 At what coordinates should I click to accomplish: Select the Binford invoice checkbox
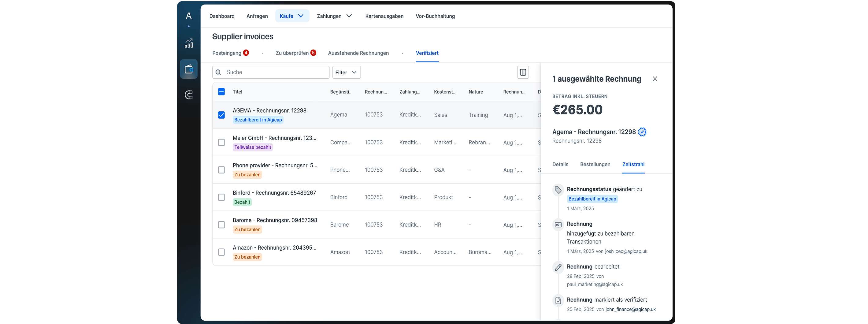tap(221, 197)
